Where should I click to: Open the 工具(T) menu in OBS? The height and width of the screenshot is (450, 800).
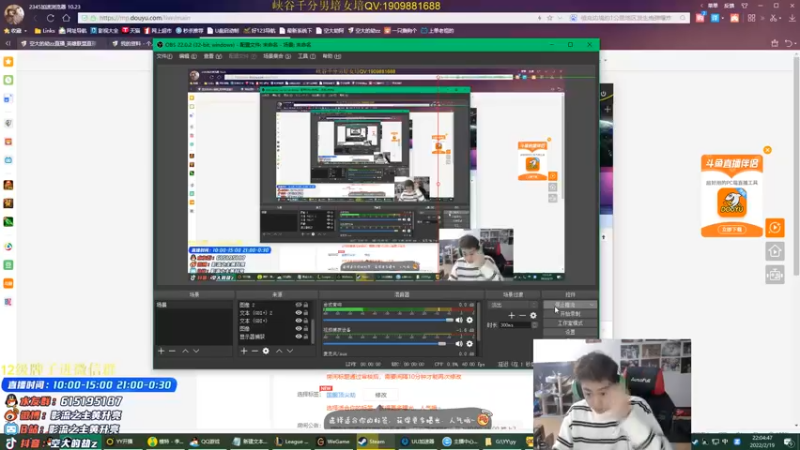pos(307,56)
